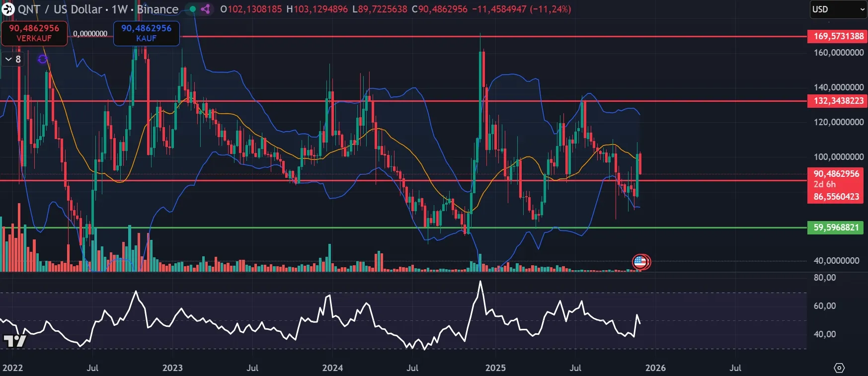Expand the indicator legend showing 8
Image resolution: width=868 pixels, height=376 pixels.
[13, 59]
